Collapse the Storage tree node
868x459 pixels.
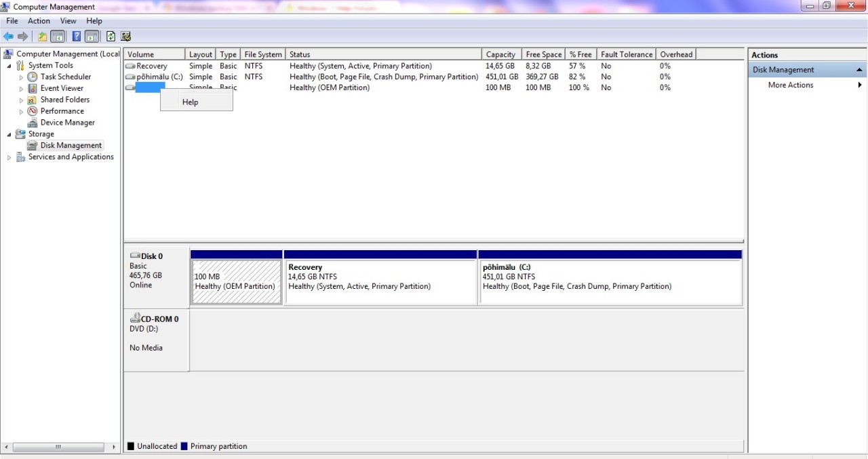pos(9,134)
